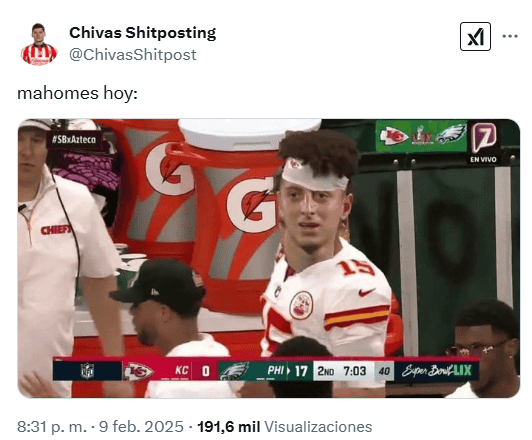This screenshot has width=532, height=440.
Task: Open the 9 feb. 2025 date link
Action: pyautogui.click(x=141, y=426)
